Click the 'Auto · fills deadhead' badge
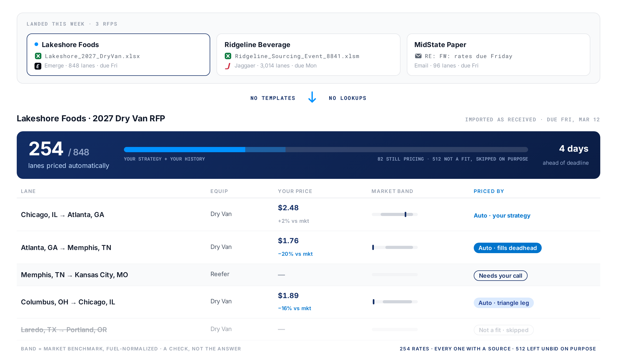Image resolution: width=617 pixels, height=364 pixels. [507, 248]
